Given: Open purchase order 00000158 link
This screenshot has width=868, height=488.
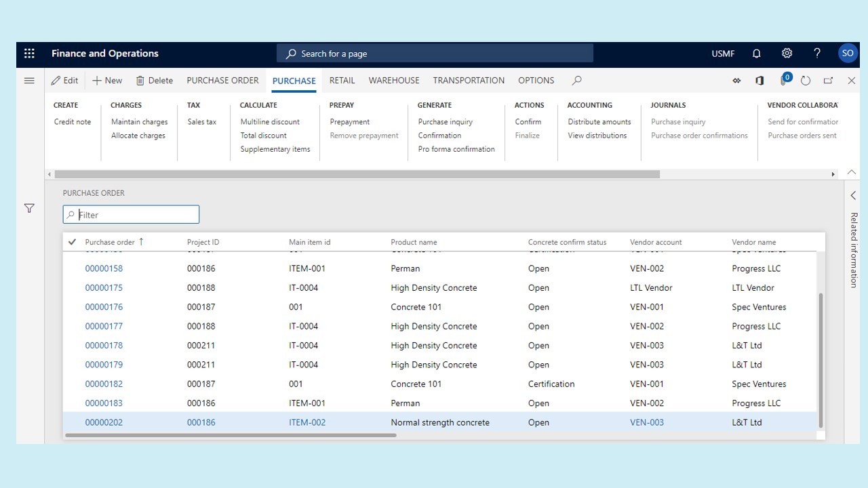Looking at the screenshot, I should (x=104, y=268).
